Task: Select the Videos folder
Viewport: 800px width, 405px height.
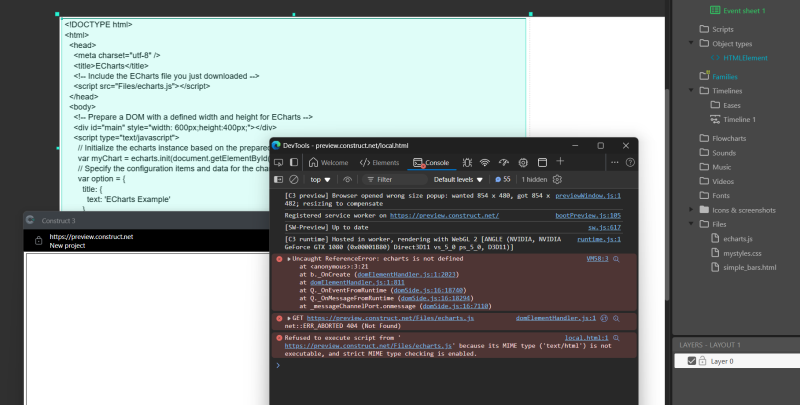Action: click(x=716, y=181)
